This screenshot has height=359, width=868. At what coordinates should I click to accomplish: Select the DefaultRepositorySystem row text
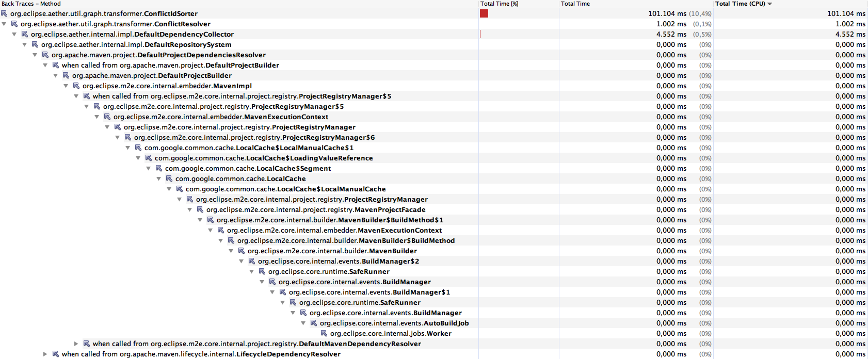136,44
